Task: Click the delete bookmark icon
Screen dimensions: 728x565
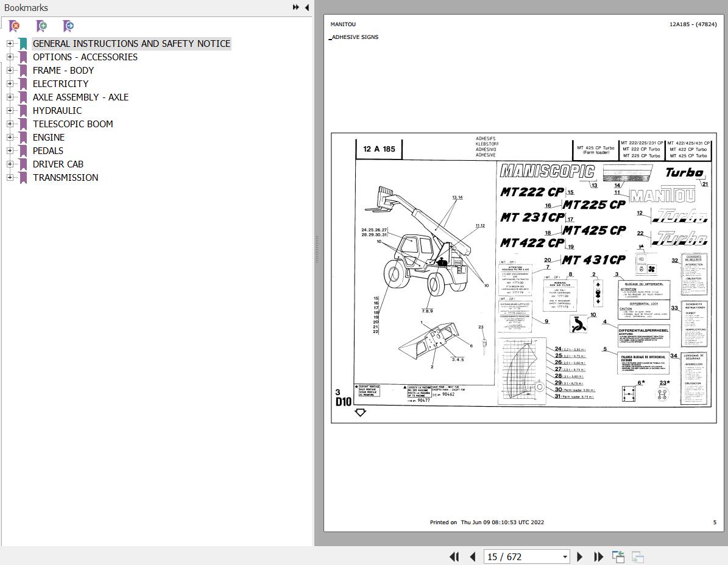Action: pos(15,26)
